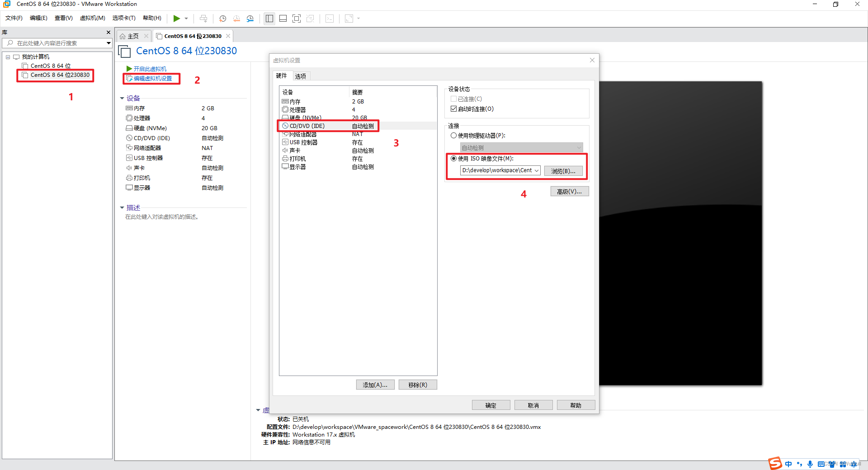This screenshot has height=470, width=868.
Task: Select the 使用物理驱动器(P) radio button
Action: [453, 136]
